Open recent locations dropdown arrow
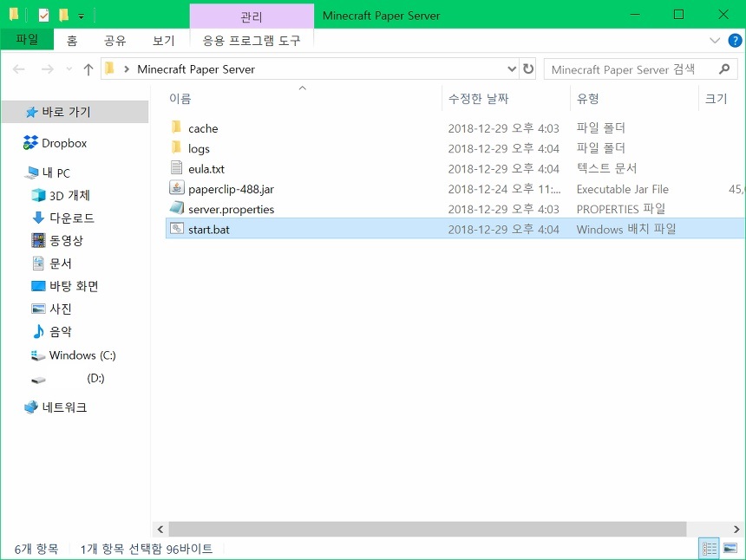 [x=69, y=69]
